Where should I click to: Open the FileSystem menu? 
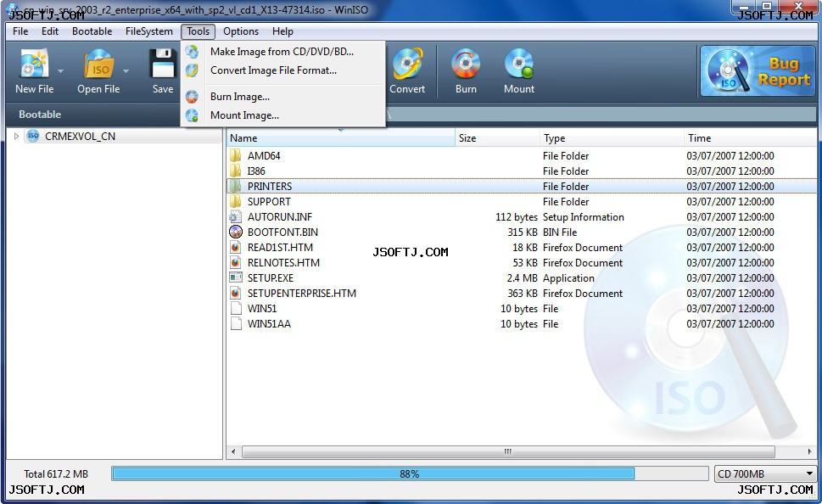[149, 31]
